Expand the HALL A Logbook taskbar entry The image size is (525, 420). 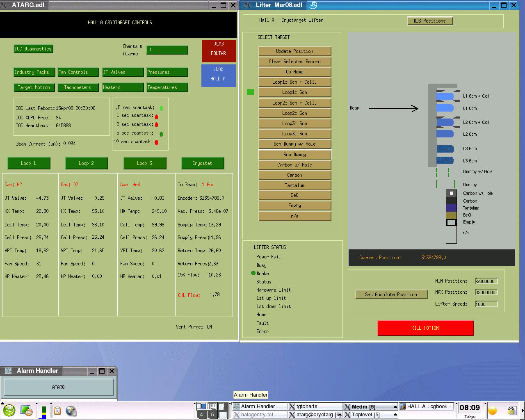coord(427,406)
